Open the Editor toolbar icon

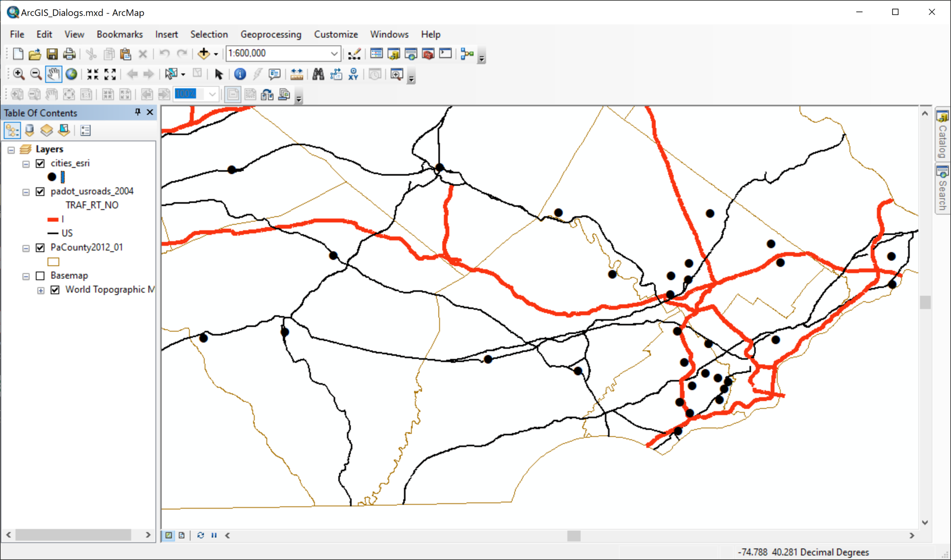[x=354, y=53]
